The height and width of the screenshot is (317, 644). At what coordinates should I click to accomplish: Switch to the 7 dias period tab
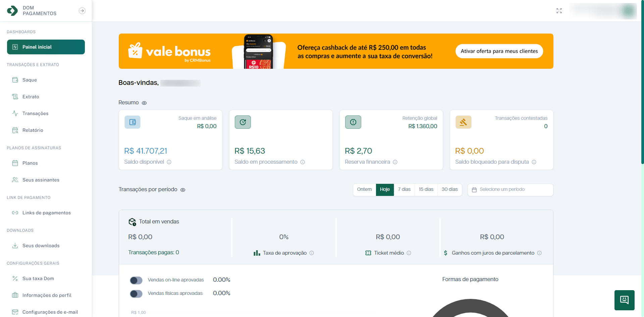click(x=404, y=190)
